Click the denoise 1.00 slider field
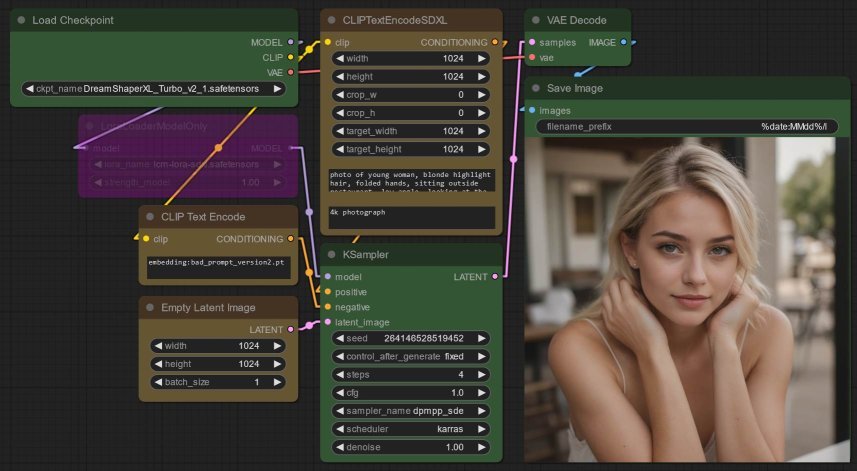Image resolution: width=857 pixels, height=471 pixels. click(x=410, y=447)
